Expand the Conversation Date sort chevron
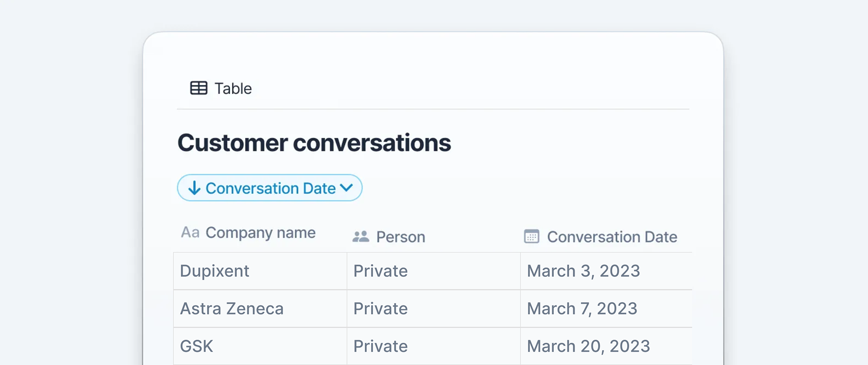 click(346, 187)
